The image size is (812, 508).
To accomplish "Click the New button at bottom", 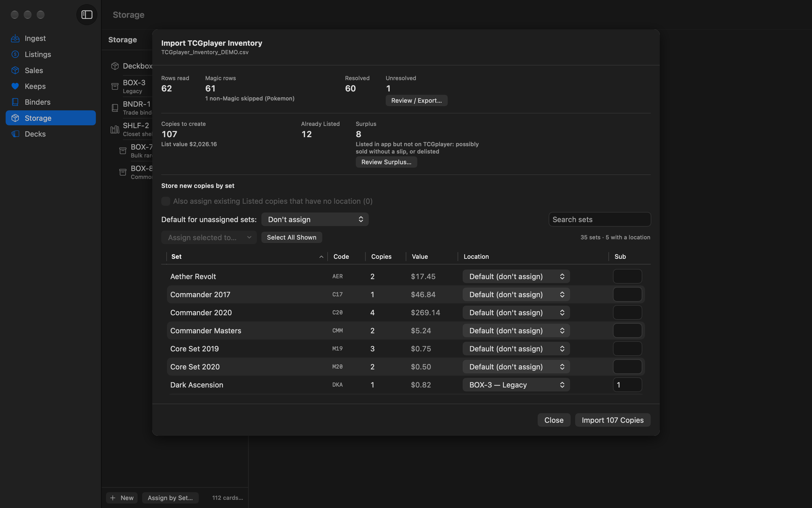I will [x=122, y=498].
